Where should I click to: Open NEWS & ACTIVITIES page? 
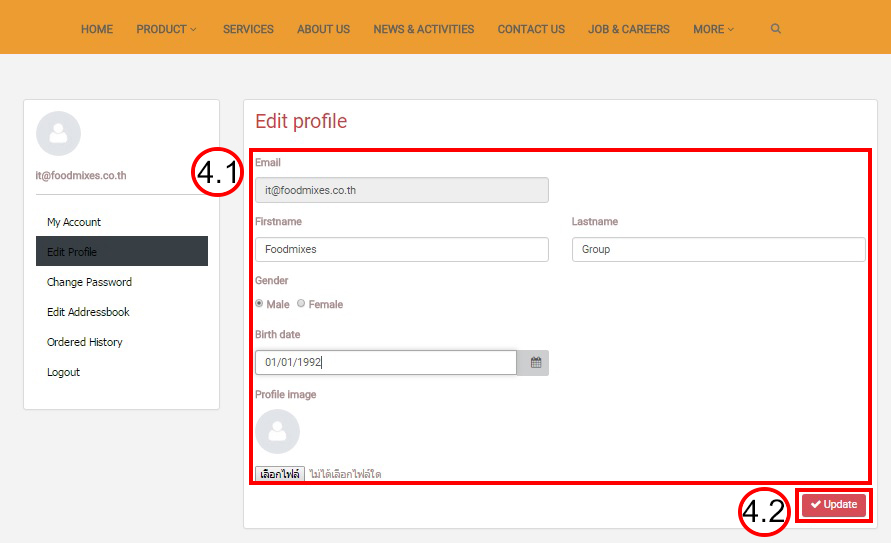pyautogui.click(x=423, y=29)
